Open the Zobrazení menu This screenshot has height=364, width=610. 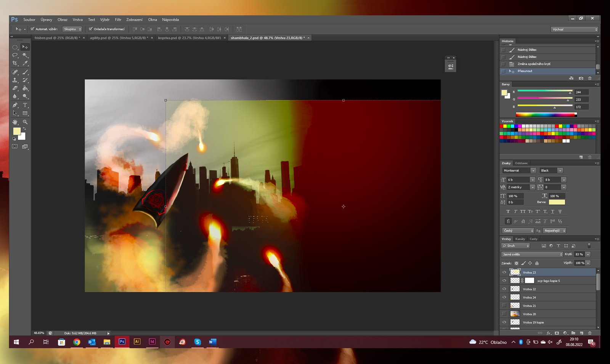click(135, 19)
